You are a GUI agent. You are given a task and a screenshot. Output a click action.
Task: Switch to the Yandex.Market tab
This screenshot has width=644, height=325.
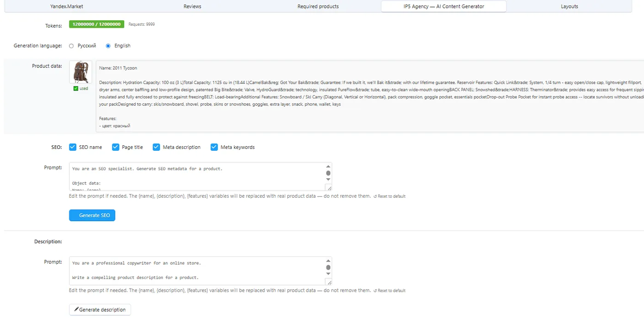pos(67,6)
